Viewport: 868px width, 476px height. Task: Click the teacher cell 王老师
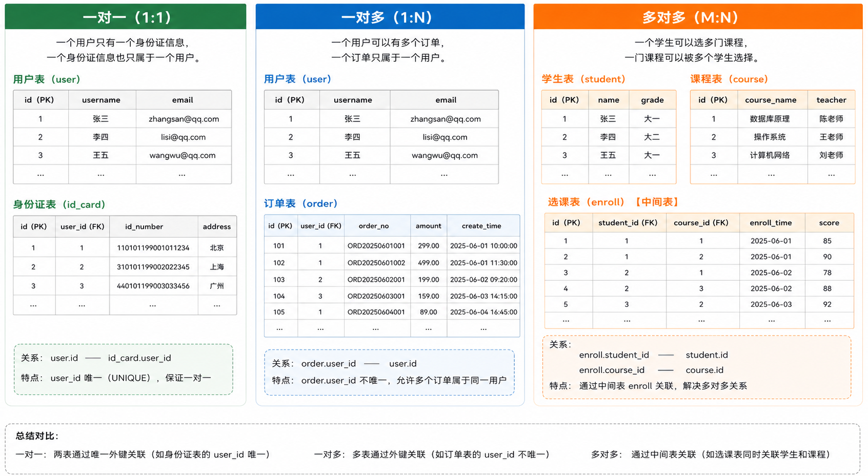pyautogui.click(x=831, y=137)
